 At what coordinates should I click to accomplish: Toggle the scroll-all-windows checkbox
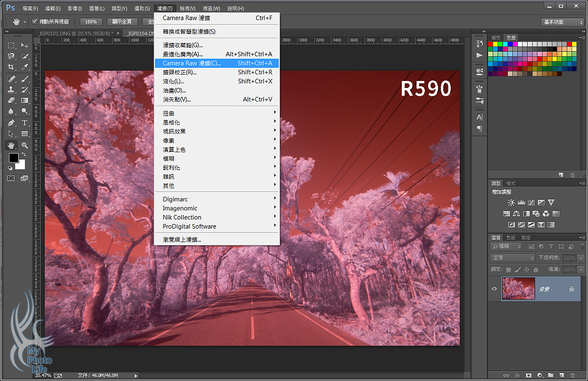[34, 22]
